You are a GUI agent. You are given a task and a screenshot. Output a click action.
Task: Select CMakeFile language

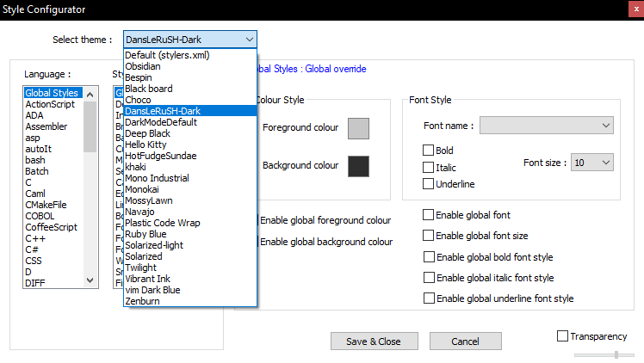[53, 205]
